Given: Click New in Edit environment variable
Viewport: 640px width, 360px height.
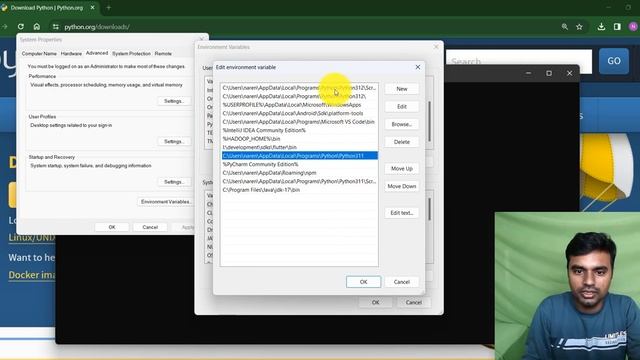Looking at the screenshot, I should [x=402, y=89].
